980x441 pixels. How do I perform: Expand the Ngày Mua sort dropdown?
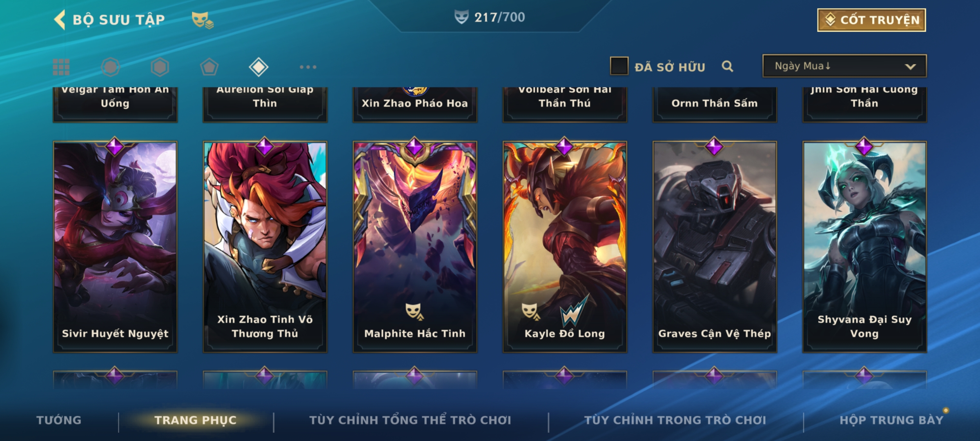pos(844,66)
